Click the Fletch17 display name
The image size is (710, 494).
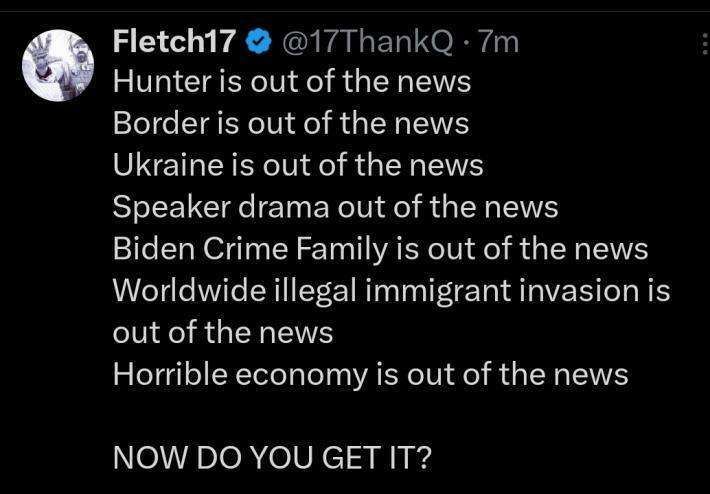[175, 42]
